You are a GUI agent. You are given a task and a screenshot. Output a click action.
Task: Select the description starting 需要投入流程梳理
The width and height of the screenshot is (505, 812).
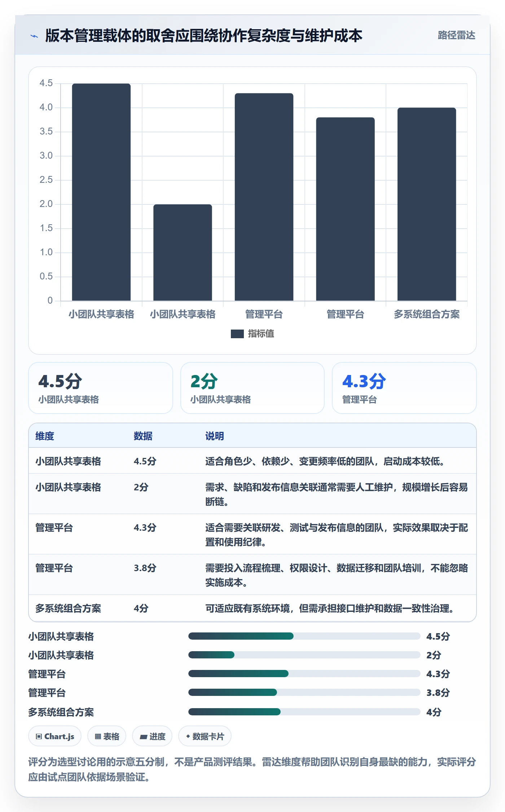[x=337, y=575]
